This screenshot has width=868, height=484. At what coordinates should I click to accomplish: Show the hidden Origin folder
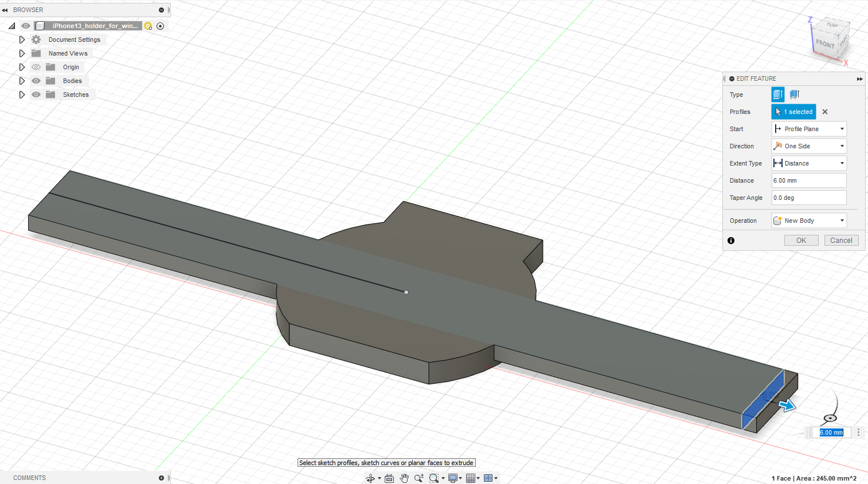click(x=36, y=67)
